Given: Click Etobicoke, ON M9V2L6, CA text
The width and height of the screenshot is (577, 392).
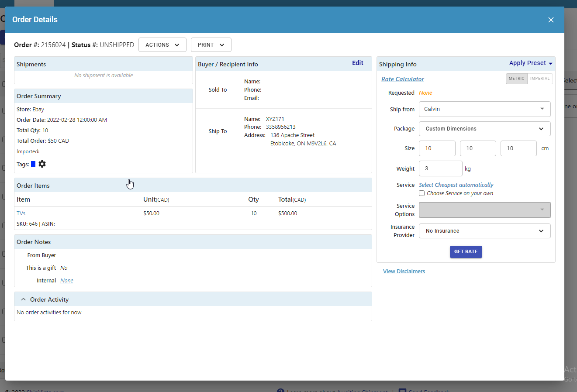Looking at the screenshot, I should tap(303, 144).
